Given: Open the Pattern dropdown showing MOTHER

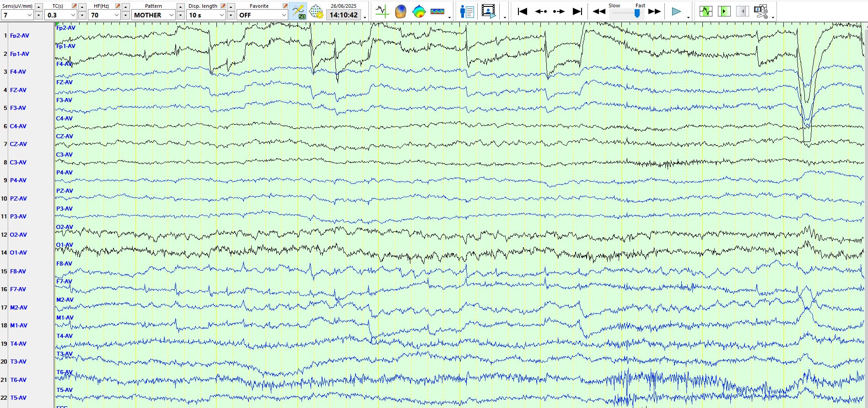Looking at the screenshot, I should click(x=154, y=15).
